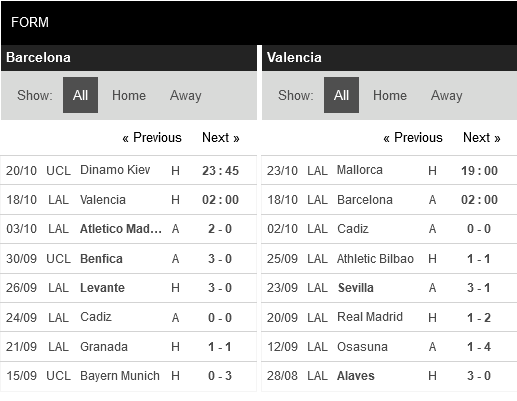Open the Osasuna 1-4 result

click(389, 347)
